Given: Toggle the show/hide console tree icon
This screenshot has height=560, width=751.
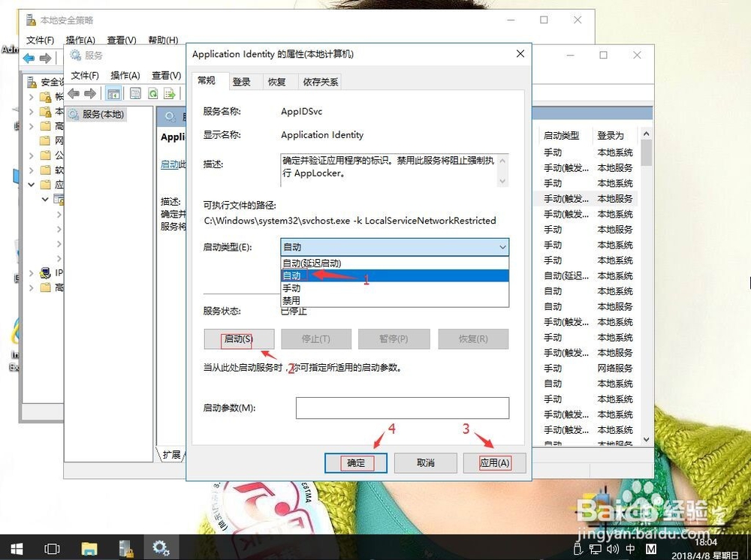Looking at the screenshot, I should tap(113, 92).
